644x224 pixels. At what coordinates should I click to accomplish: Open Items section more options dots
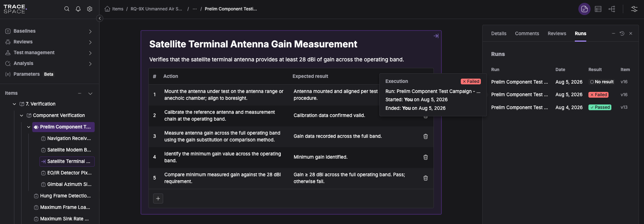(x=80, y=93)
